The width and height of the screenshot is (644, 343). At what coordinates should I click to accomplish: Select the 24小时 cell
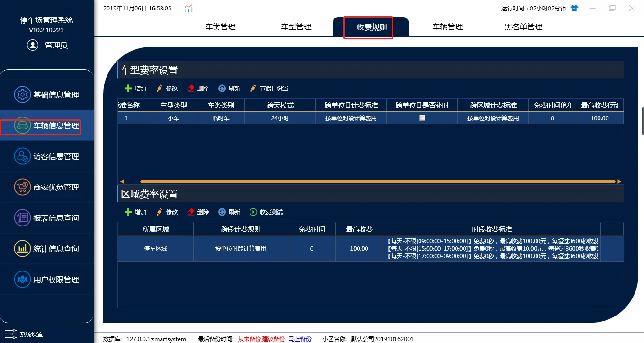[280, 118]
